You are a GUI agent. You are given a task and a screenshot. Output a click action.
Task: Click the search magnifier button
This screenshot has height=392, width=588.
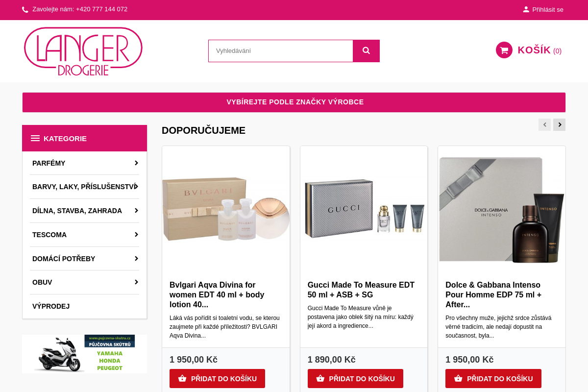coord(366,51)
